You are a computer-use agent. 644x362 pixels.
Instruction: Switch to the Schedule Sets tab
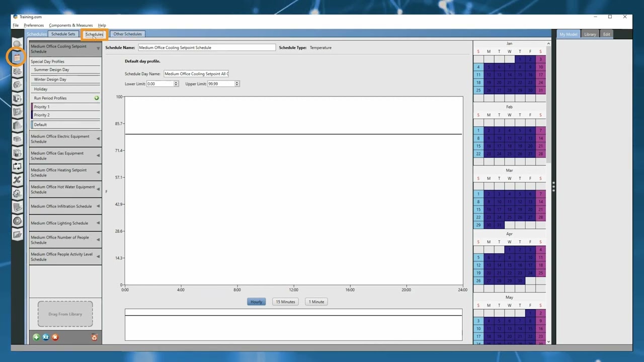tap(63, 34)
